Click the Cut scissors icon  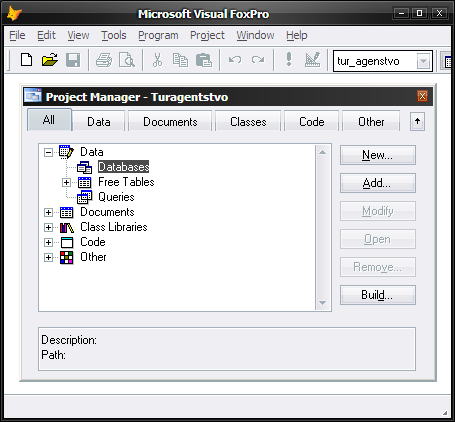pos(157,60)
